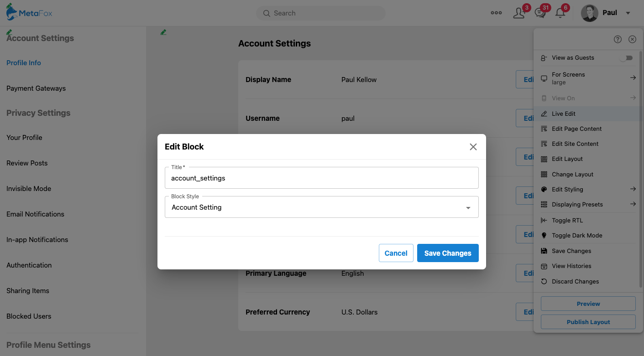Toggle the View as Guests switch
Image resolution: width=644 pixels, height=356 pixels.
(626, 58)
